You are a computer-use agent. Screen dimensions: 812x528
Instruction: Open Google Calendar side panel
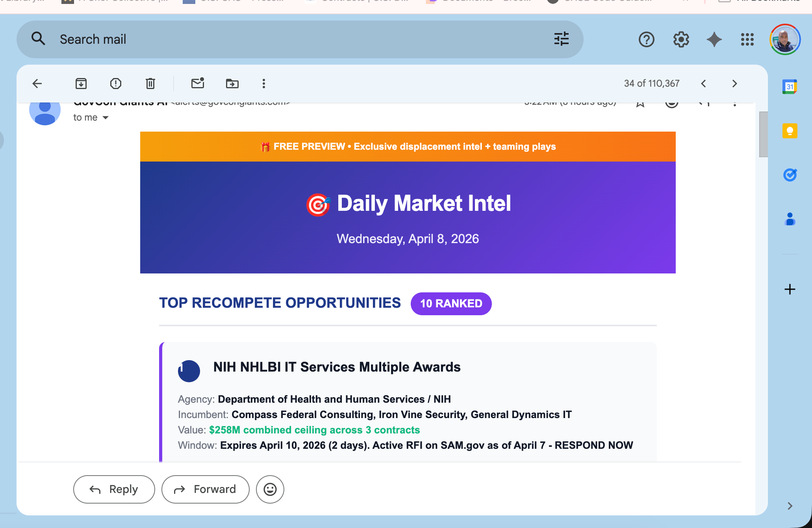790,87
